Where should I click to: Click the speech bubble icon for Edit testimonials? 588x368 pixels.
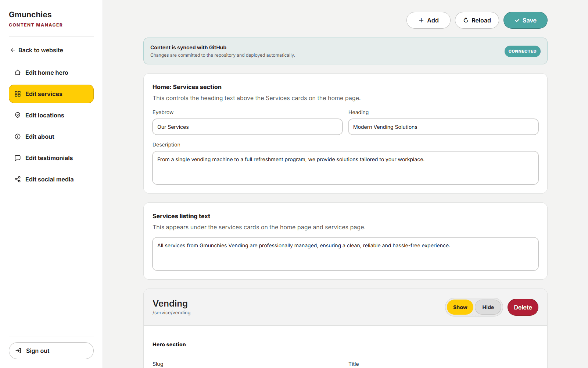coord(18,158)
